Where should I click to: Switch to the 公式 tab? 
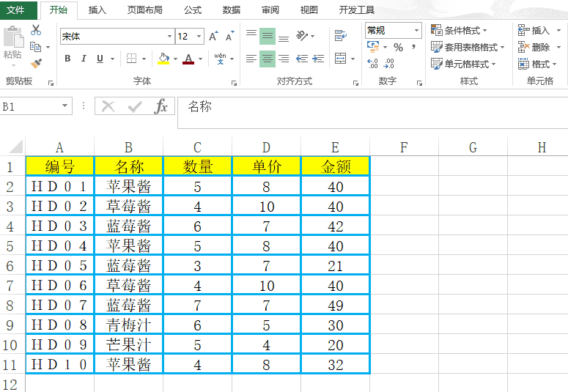(x=192, y=10)
